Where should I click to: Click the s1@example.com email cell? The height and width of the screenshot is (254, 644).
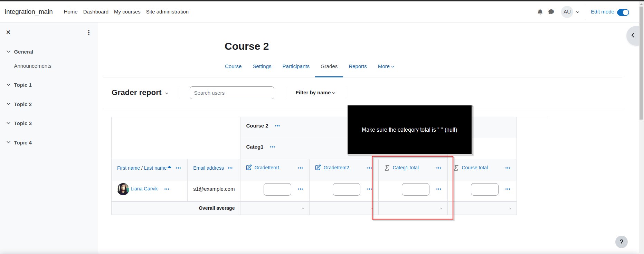pyautogui.click(x=214, y=189)
